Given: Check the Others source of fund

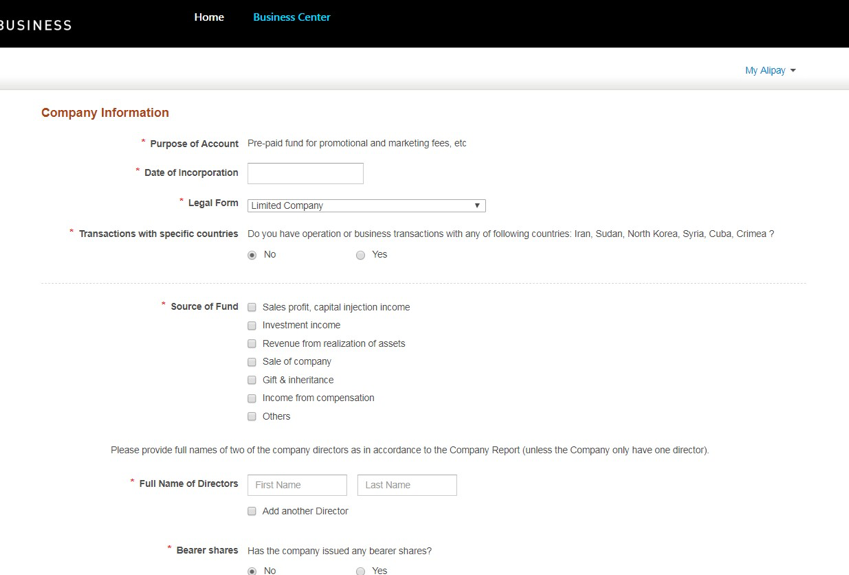Looking at the screenshot, I should coord(252,416).
